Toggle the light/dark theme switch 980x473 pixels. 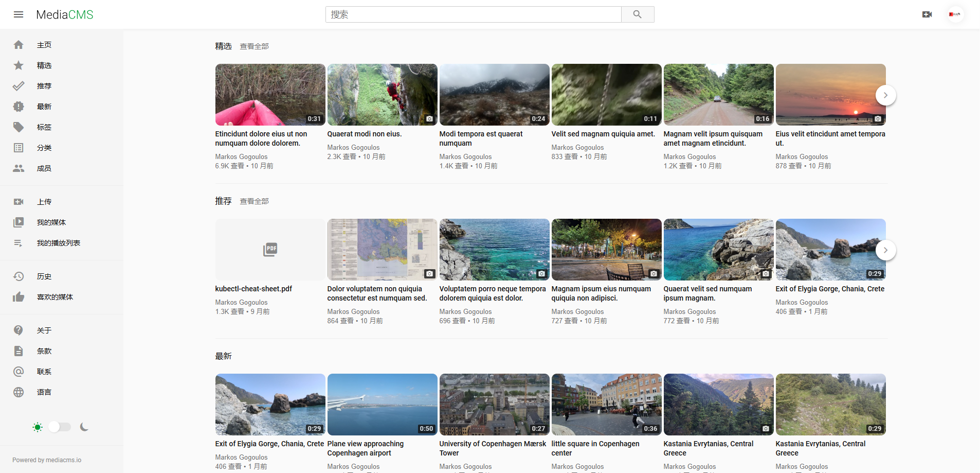(60, 427)
